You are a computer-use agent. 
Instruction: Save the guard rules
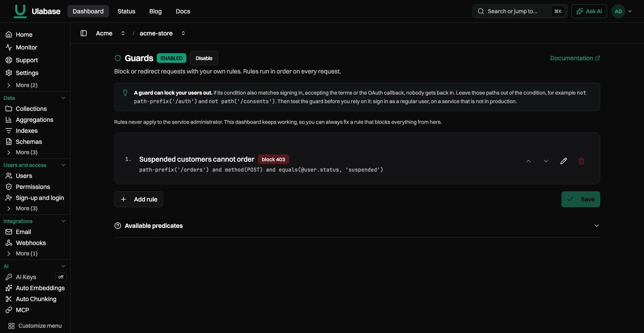point(581,199)
